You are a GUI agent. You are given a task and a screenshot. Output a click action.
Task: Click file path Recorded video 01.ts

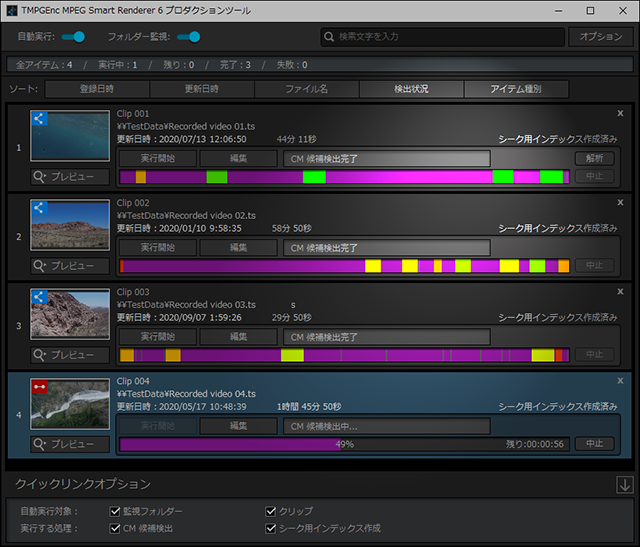coord(186,126)
